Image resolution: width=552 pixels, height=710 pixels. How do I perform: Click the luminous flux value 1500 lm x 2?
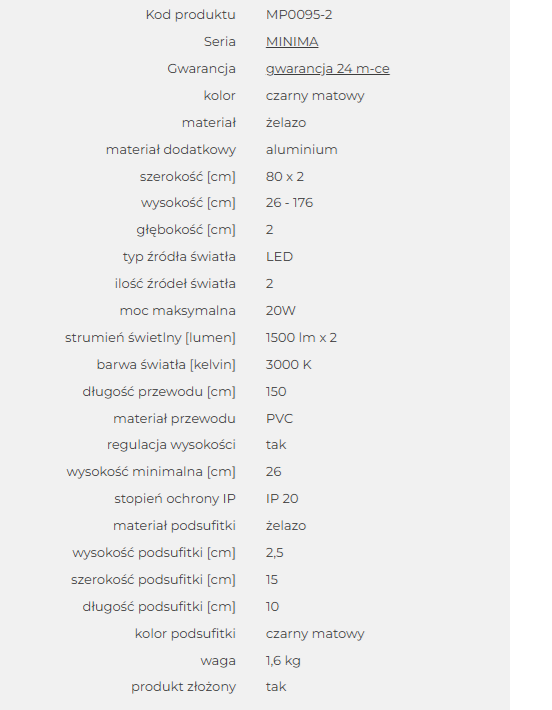coord(301,338)
